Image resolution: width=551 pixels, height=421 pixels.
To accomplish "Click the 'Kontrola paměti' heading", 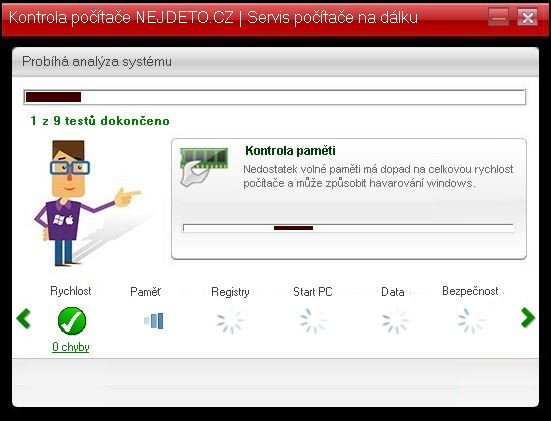I will point(290,151).
